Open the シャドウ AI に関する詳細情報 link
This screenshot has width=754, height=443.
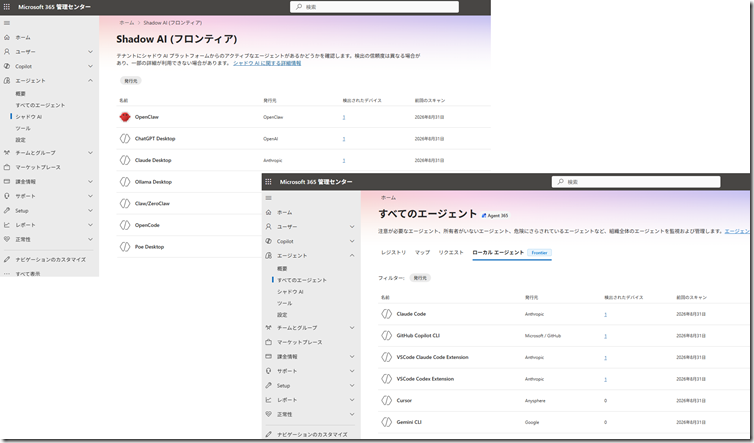coord(267,63)
